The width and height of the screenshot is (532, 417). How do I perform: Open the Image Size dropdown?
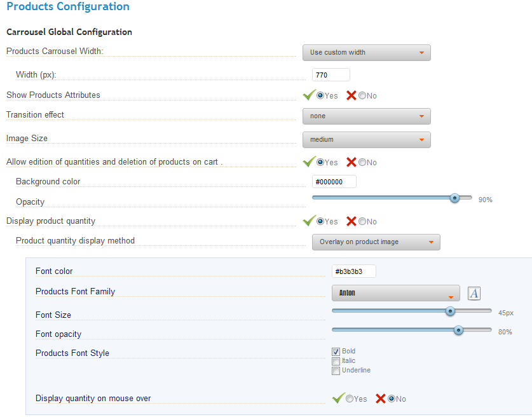[x=366, y=140]
